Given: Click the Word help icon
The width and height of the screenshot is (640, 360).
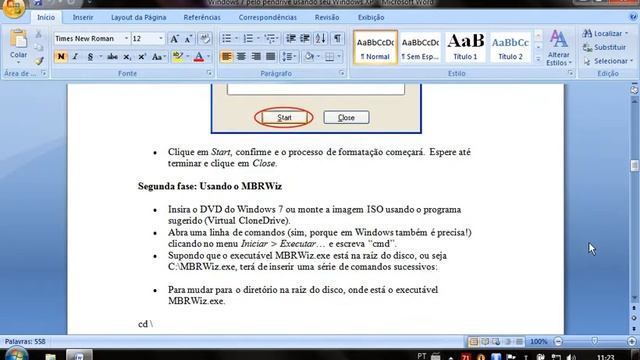Looking at the screenshot, I should 633,17.
